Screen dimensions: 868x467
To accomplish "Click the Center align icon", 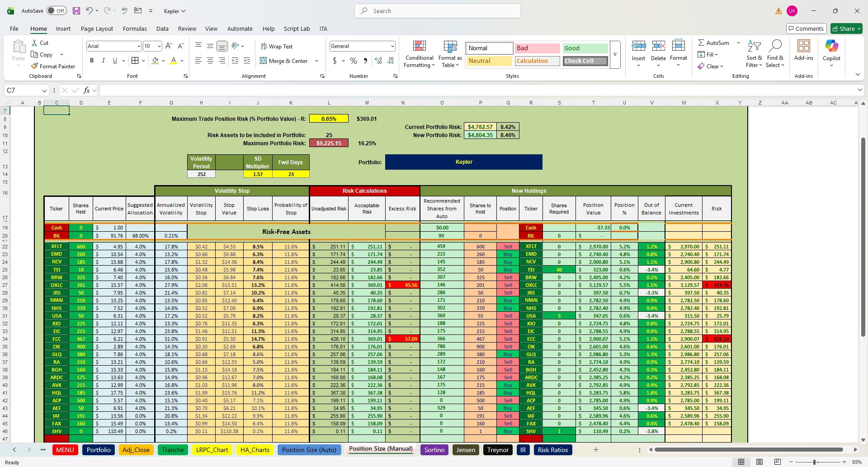I will [x=210, y=61].
